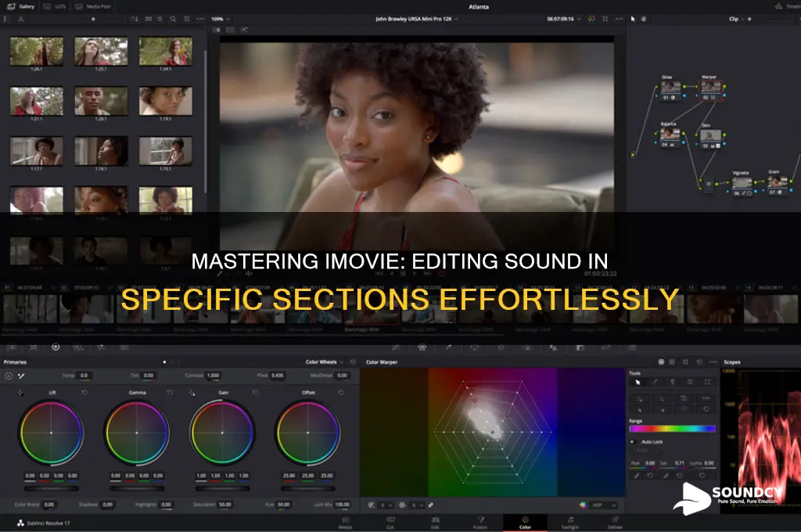Click the Lift master wheel slider
Image resolution: width=801 pixels, height=532 pixels.
click(x=51, y=488)
